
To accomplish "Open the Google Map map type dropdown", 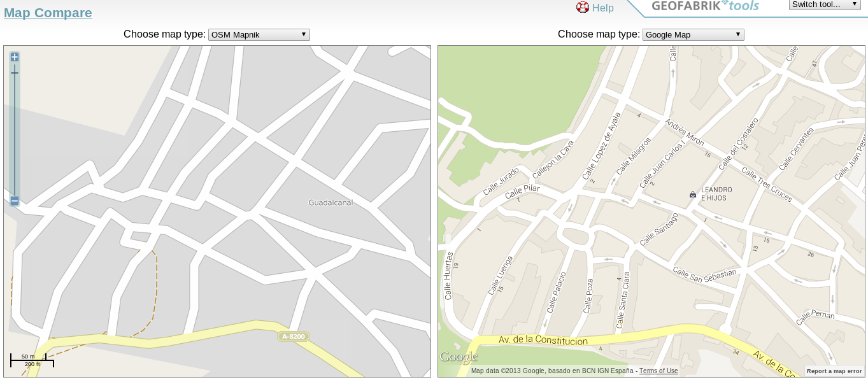I will click(x=694, y=34).
